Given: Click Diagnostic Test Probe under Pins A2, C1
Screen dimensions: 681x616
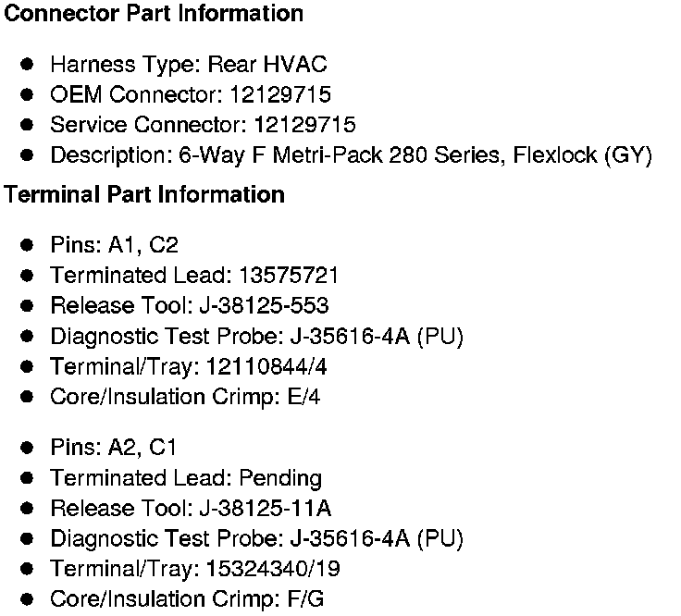Looking at the screenshot, I should click(256, 538).
